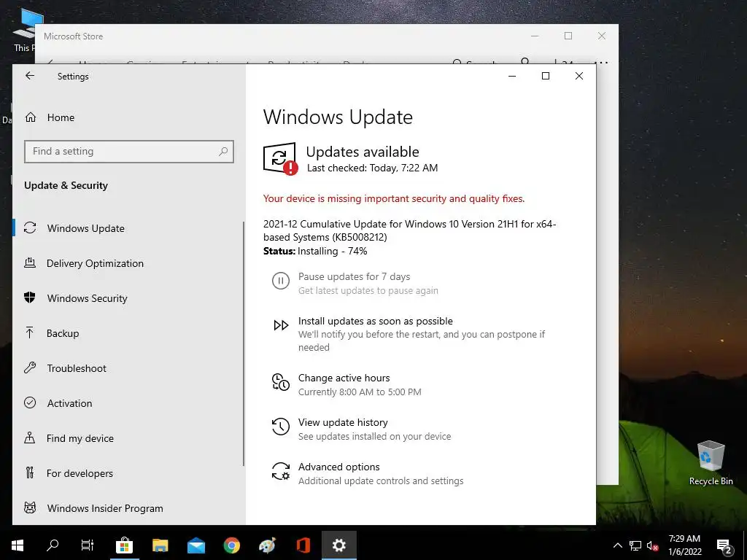747x560 pixels.
Task: Click the update history clock icon
Action: coord(281,426)
